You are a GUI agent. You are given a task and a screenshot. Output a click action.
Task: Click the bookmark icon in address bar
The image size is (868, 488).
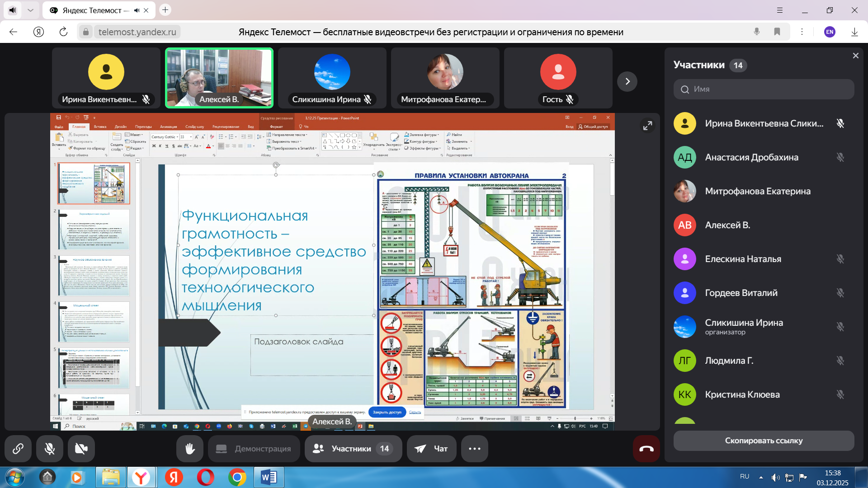click(777, 32)
